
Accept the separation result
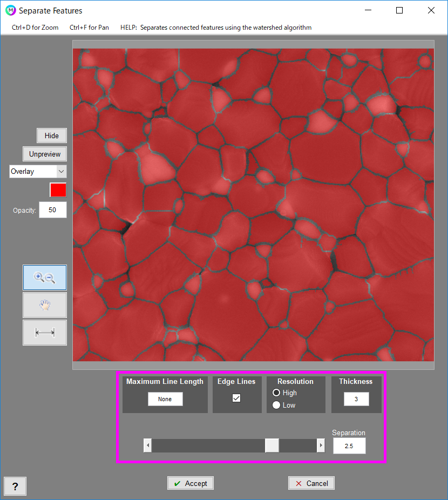[x=191, y=483]
